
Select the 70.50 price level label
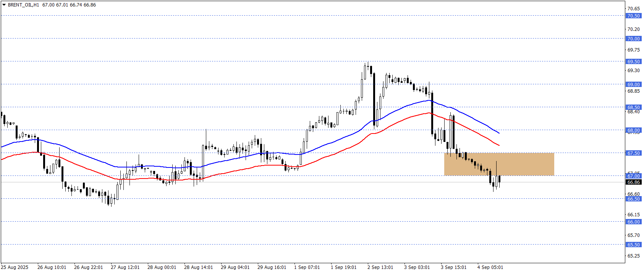(633, 16)
